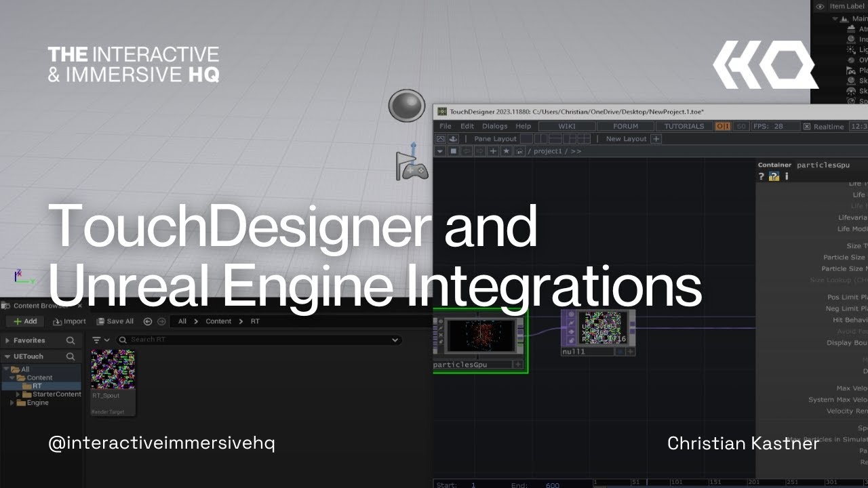Open the Edit menu in TouchDesigner
Image resolution: width=868 pixels, height=488 pixels.
[467, 126]
